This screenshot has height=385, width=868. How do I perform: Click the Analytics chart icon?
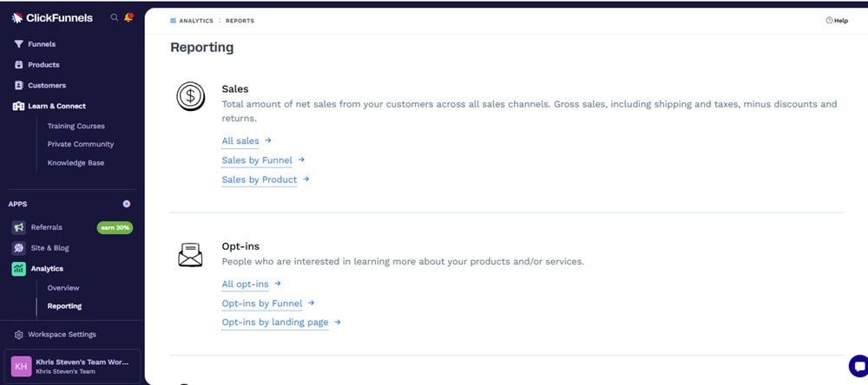pyautogui.click(x=19, y=269)
